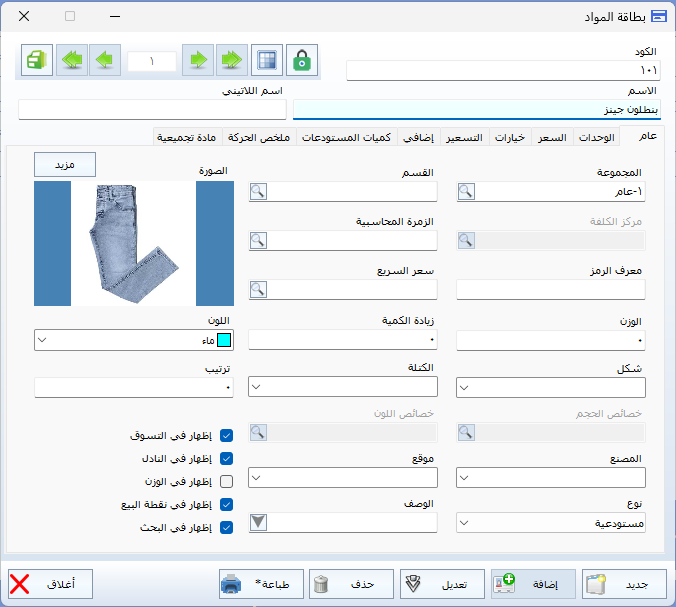The image size is (676, 607).
Task: Click the green stacked boxes toolbar icon
Action: (37, 60)
